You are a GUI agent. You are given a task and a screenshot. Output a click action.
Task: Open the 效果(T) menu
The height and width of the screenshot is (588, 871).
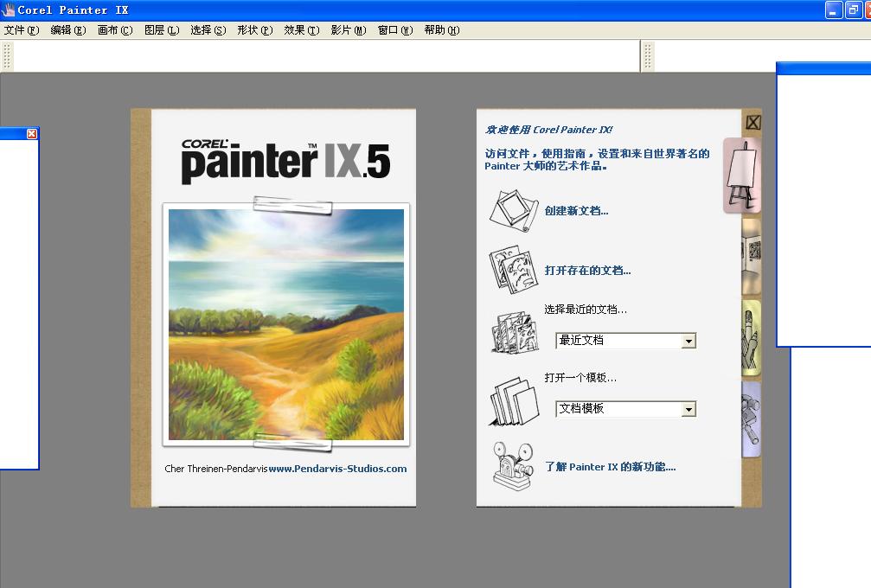pyautogui.click(x=302, y=30)
